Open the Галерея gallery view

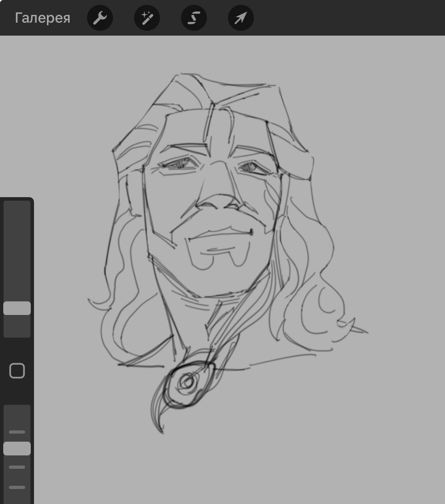click(x=43, y=18)
